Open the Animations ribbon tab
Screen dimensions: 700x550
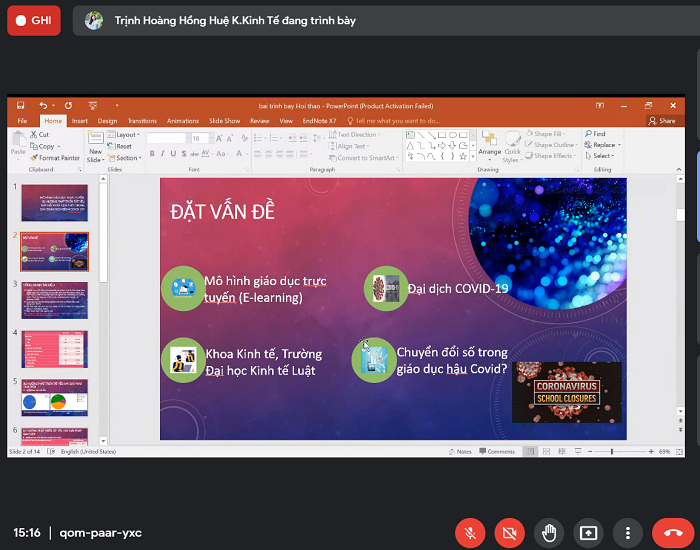point(182,120)
